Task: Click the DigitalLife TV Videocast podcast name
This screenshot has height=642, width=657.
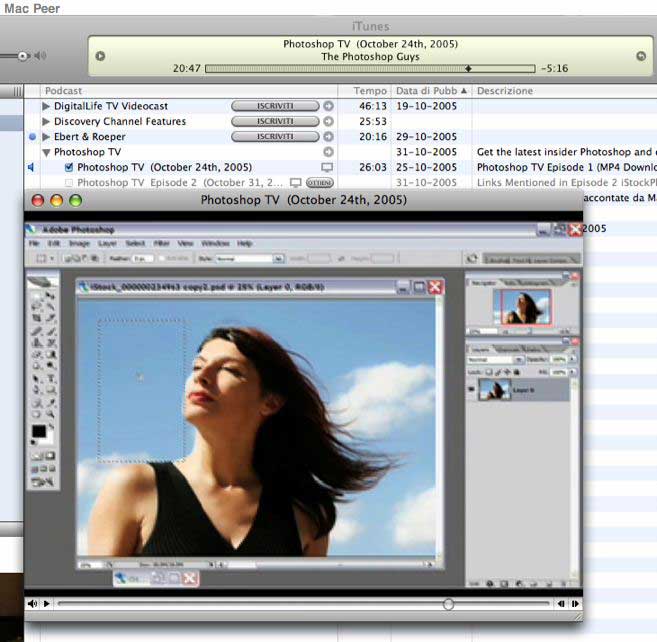Action: [111, 106]
